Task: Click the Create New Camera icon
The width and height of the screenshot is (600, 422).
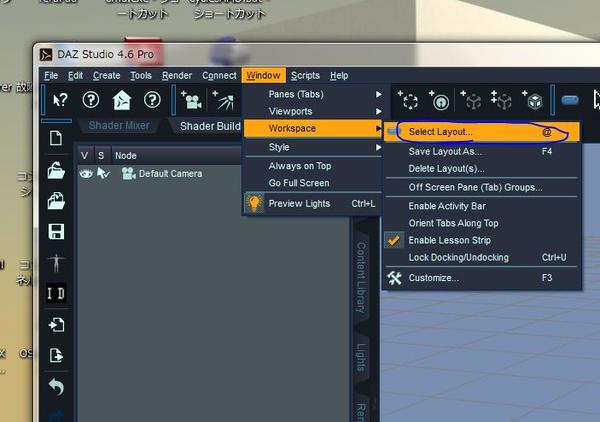Action: pyautogui.click(x=192, y=101)
